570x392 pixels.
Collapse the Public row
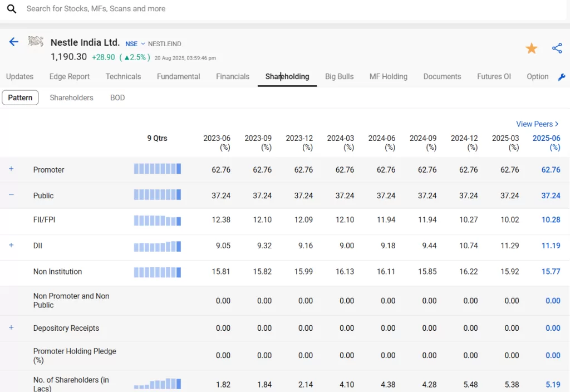click(11, 195)
